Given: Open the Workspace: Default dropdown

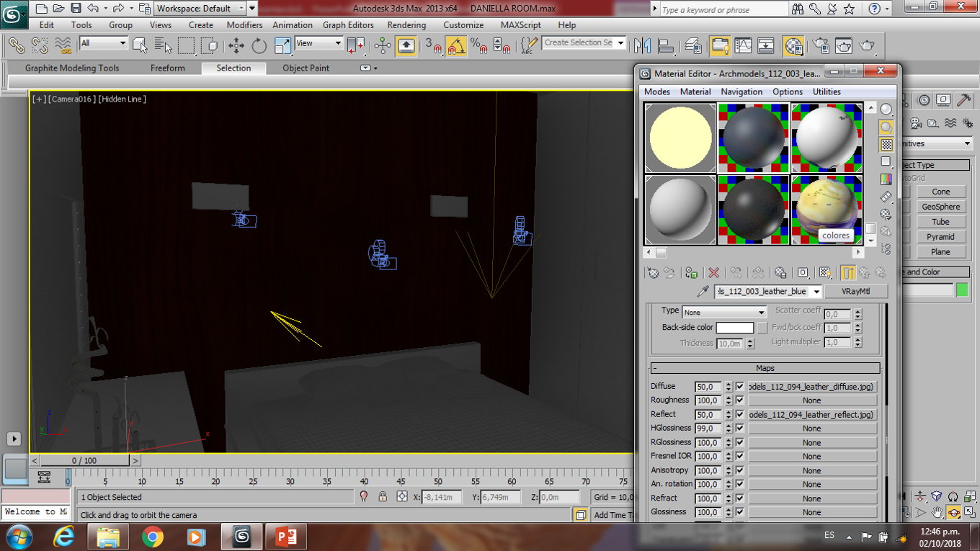Looking at the screenshot, I should click(x=200, y=9).
